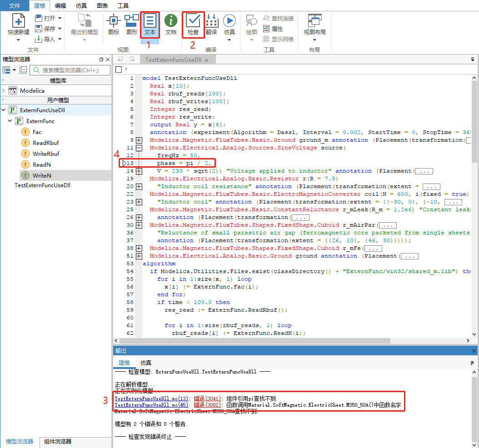Click the navigate back arrow above editor
The height and width of the screenshot is (448, 479).
[x=120, y=59]
